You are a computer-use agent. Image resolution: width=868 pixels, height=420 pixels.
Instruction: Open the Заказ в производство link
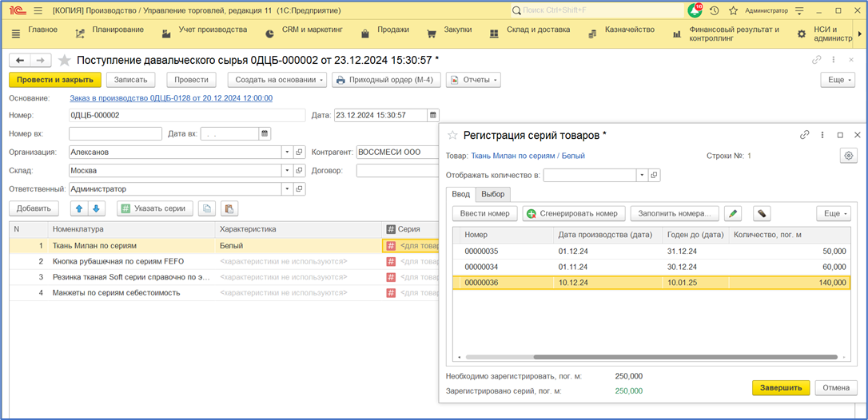click(171, 98)
